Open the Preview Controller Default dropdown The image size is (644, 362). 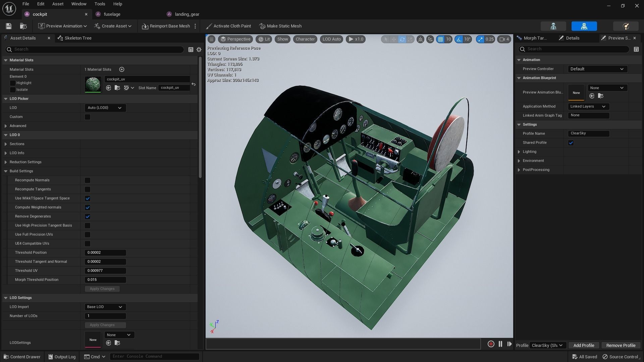click(x=597, y=69)
